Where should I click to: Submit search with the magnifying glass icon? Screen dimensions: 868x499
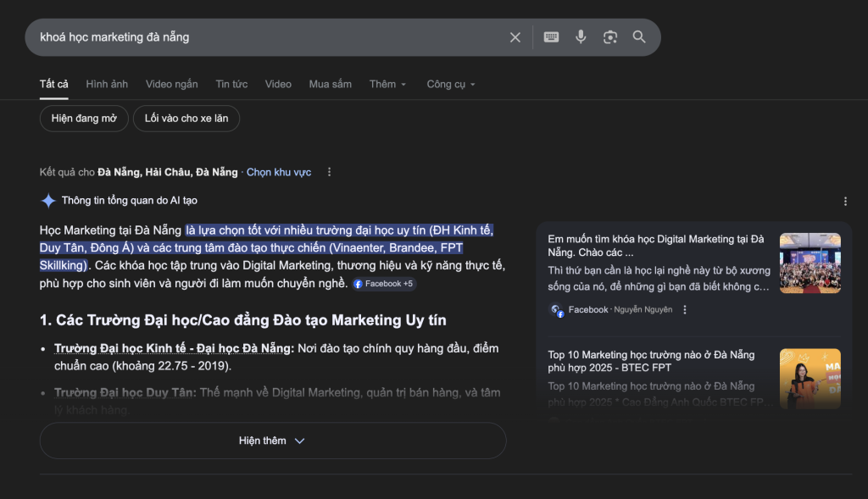[x=639, y=37]
